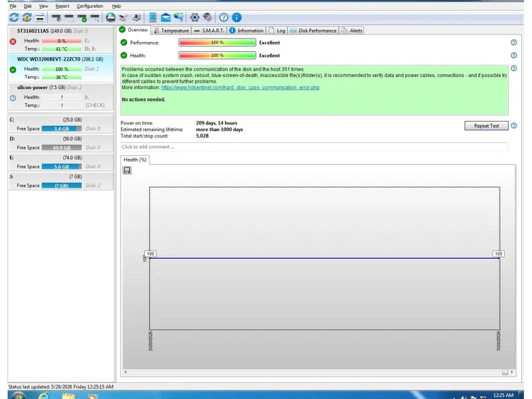This screenshot has height=399, width=532.
Task: Click the 3.4 GB free space bar
Action: [x=62, y=128]
